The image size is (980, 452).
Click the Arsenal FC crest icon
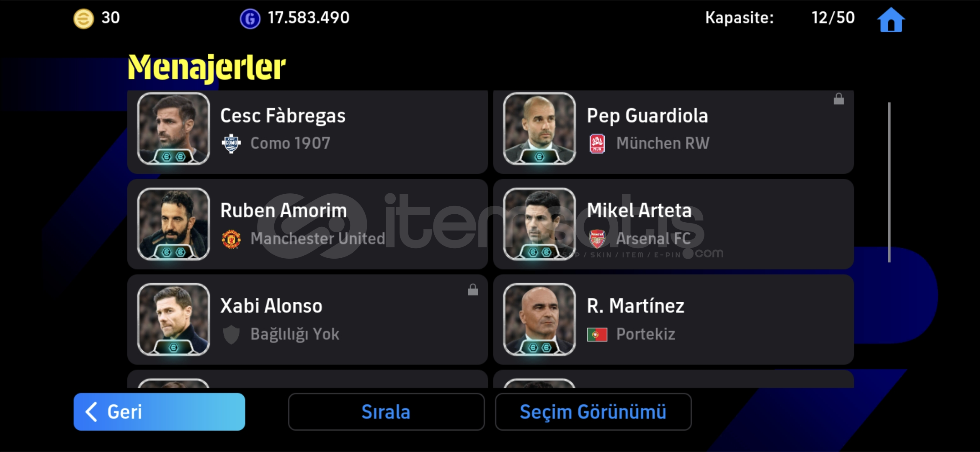597,239
